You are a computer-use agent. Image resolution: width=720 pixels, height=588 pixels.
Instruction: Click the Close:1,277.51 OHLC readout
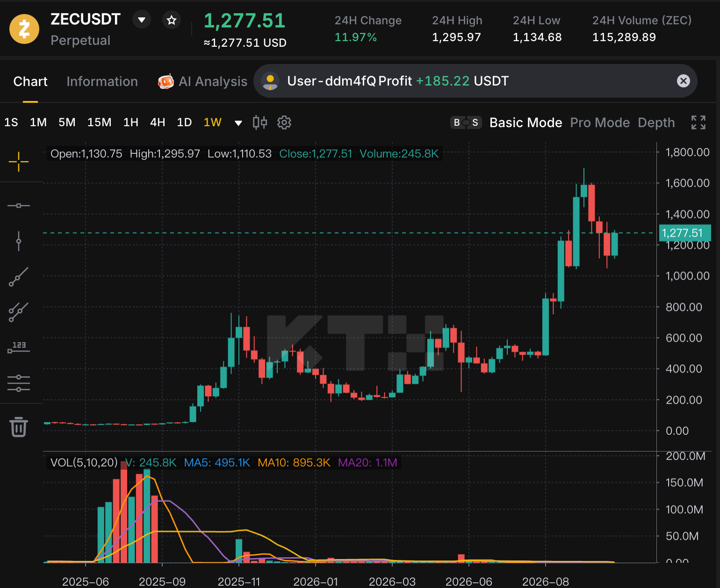316,154
